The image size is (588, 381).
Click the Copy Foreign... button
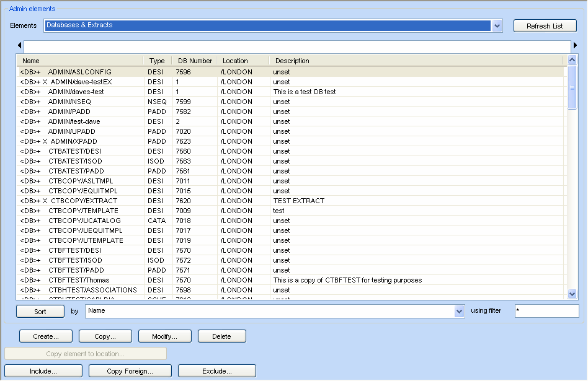(130, 371)
